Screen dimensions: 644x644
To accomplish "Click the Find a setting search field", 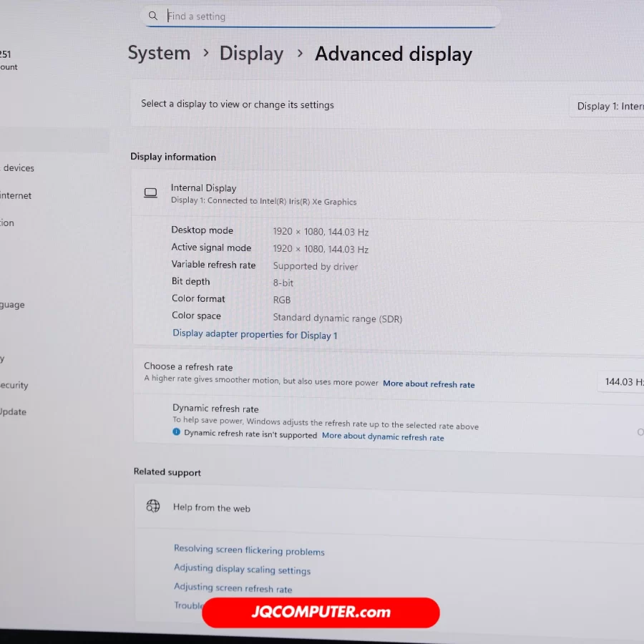I will [322, 16].
